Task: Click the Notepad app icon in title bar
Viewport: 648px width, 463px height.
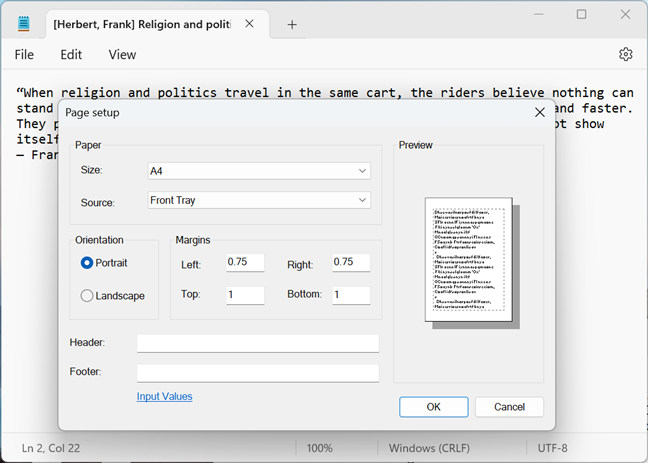Action: click(x=23, y=23)
